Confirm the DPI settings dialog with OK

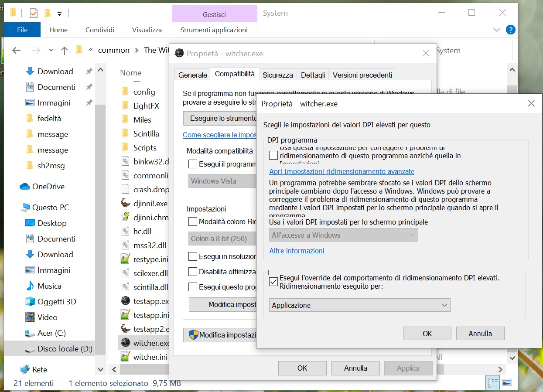427,334
